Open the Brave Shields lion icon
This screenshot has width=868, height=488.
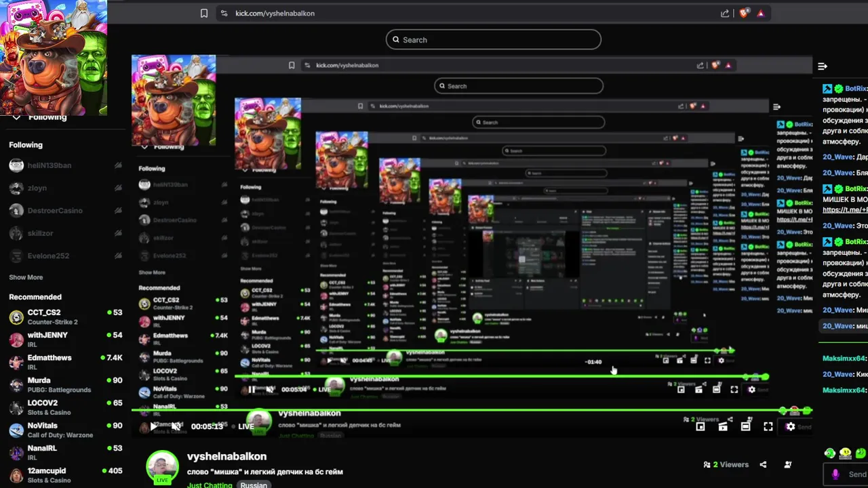(744, 13)
